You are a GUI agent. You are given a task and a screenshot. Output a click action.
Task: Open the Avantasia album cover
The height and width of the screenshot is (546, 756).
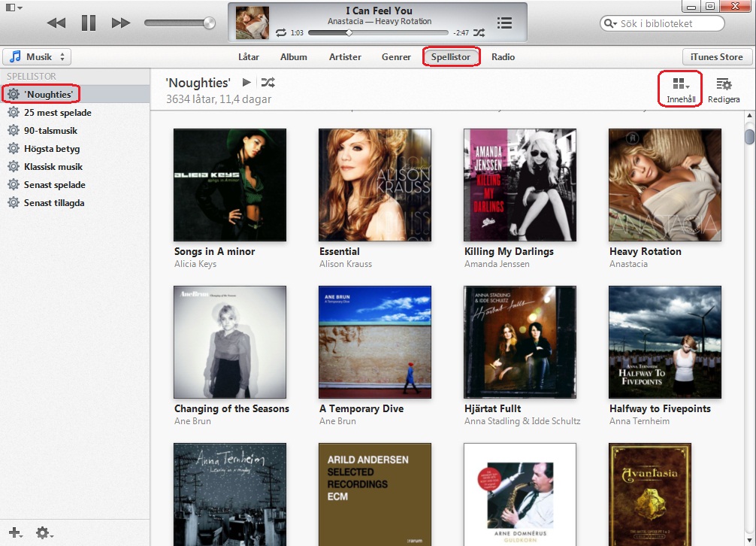[650, 494]
